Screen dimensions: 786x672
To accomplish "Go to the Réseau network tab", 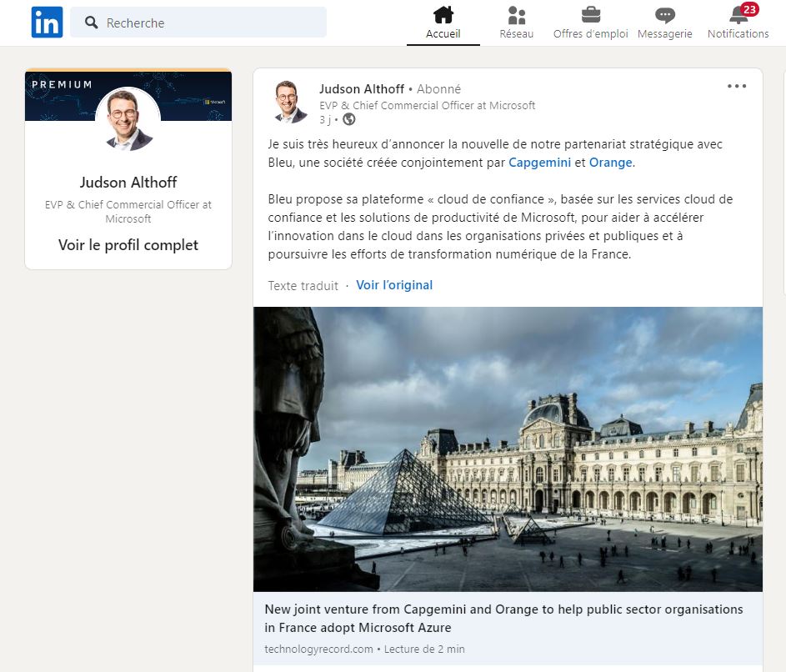I will tap(516, 23).
